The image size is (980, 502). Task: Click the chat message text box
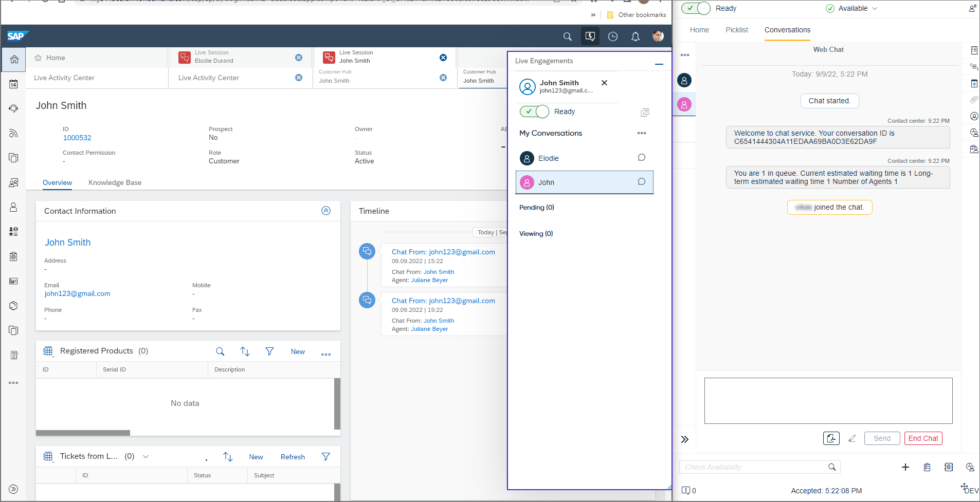828,401
